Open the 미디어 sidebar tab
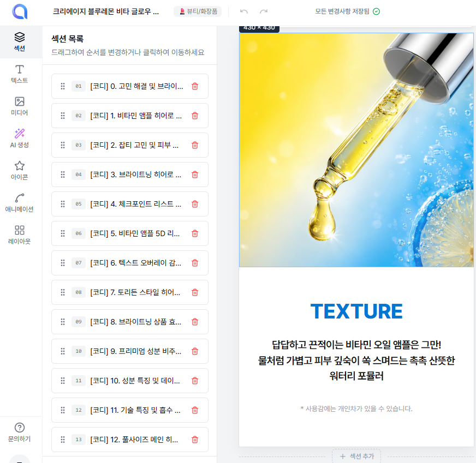This screenshot has height=463, width=476. 20,106
